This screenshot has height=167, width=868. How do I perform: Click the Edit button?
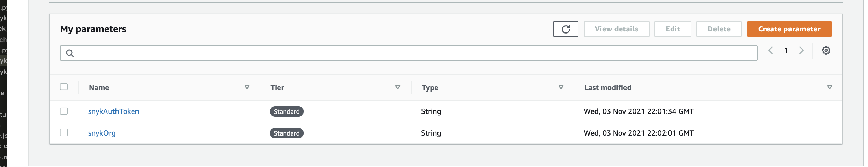click(x=673, y=29)
